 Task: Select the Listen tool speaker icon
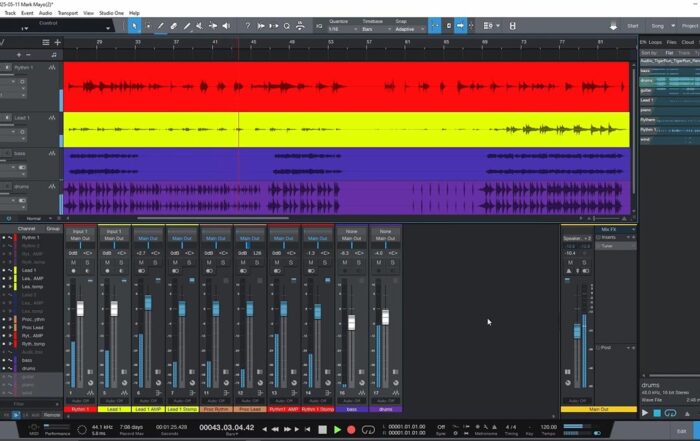click(x=226, y=26)
